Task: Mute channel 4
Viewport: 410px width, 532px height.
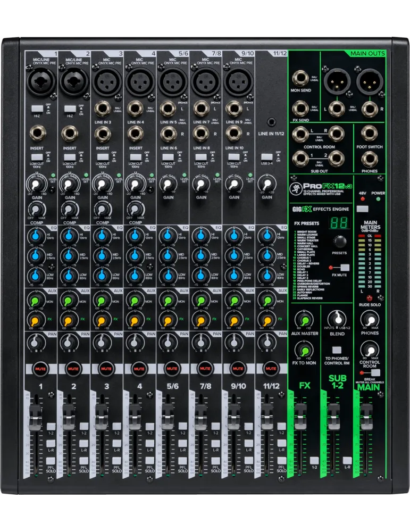Action: point(139,369)
